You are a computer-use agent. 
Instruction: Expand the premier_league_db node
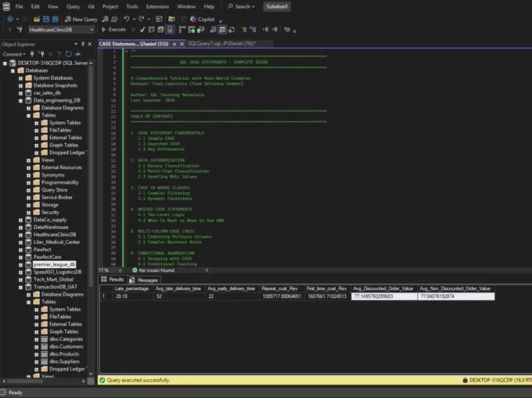click(x=20, y=264)
